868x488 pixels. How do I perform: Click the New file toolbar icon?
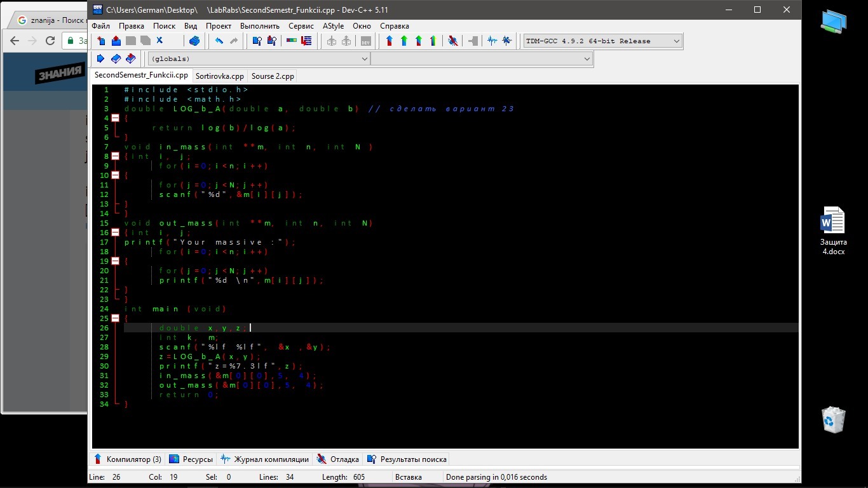click(x=101, y=41)
